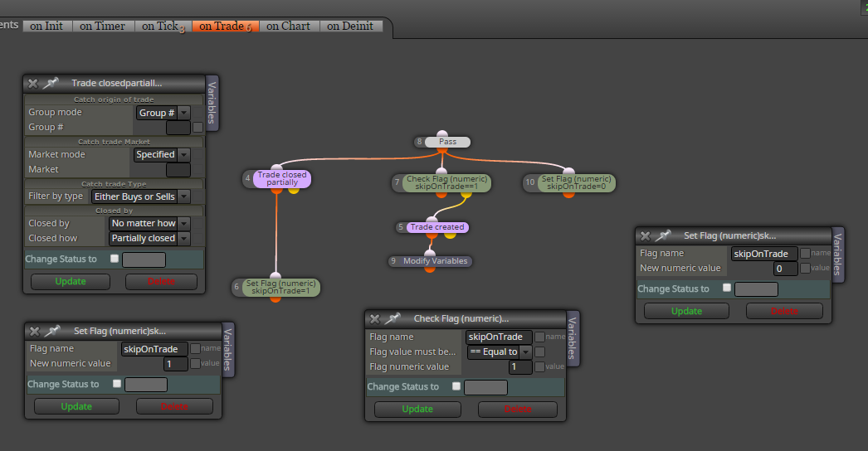Toggle name checkbox beside Check Flag skipOnTrade
This screenshot has height=451, width=868.
point(539,337)
